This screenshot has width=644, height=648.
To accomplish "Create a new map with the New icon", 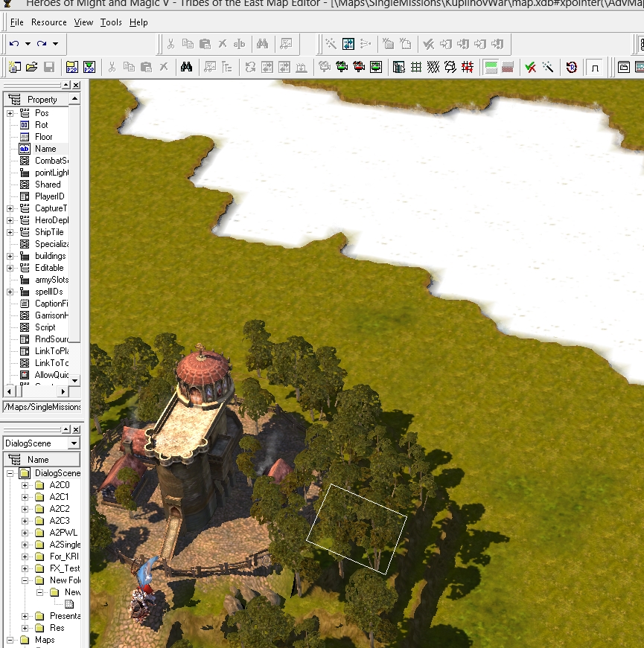I will (15, 67).
